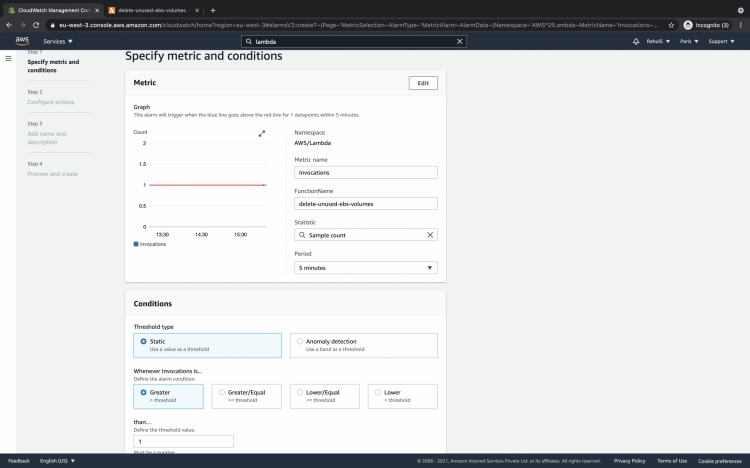Open the Privacy Policy link
Screen dimensions: 750x468
(629, 461)
